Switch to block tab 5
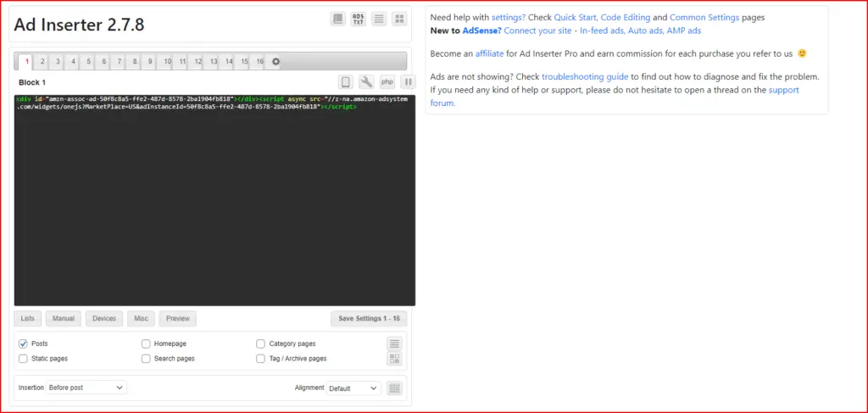Image resolution: width=868 pixels, height=413 pixels. [88, 62]
